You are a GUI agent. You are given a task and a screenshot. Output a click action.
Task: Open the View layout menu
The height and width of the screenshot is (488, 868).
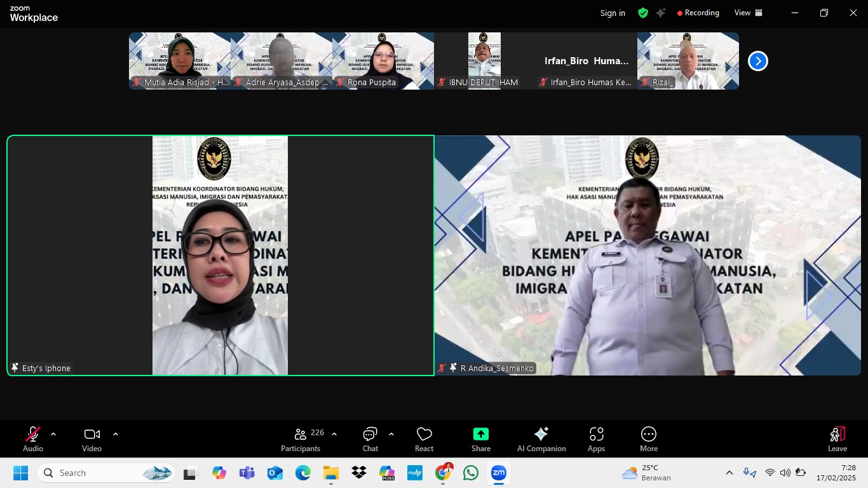(x=748, y=13)
